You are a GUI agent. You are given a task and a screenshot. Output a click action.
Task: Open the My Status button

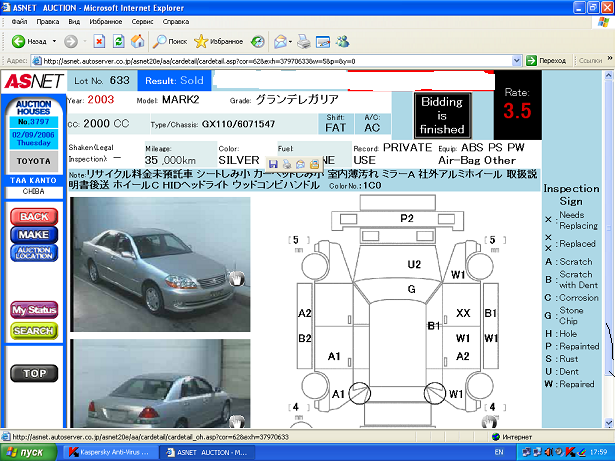34,310
